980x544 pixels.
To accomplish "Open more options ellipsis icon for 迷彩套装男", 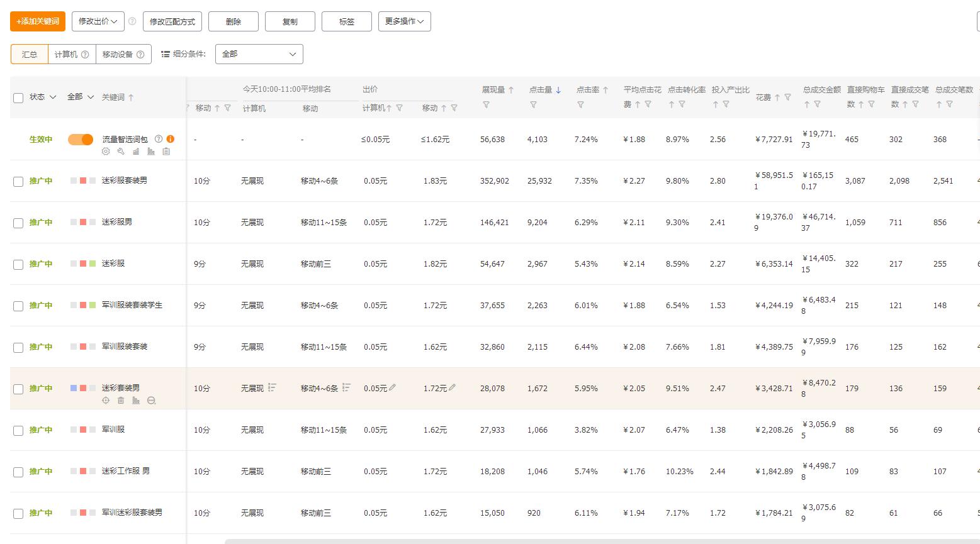I will [x=152, y=401].
